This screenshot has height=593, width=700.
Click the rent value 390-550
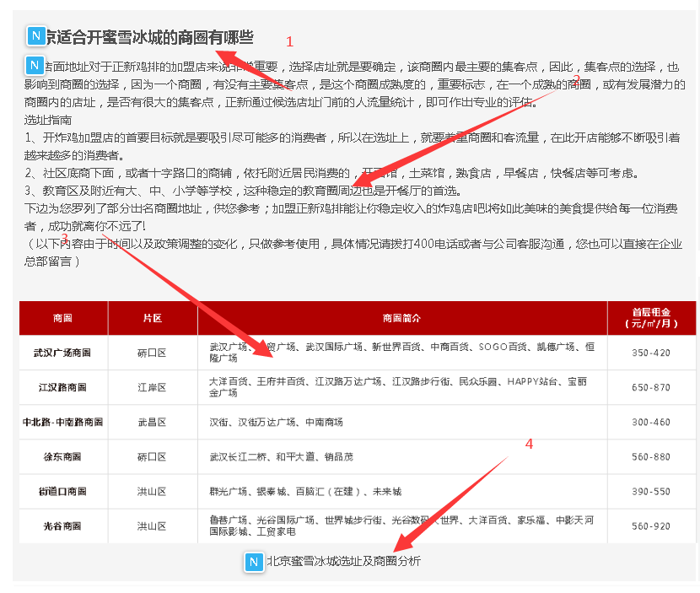click(x=651, y=492)
